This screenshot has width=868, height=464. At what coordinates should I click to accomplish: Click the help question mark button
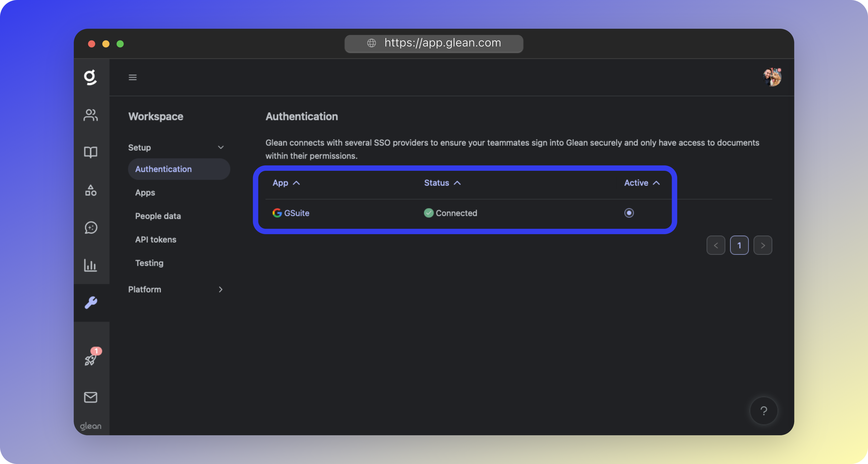point(764,411)
